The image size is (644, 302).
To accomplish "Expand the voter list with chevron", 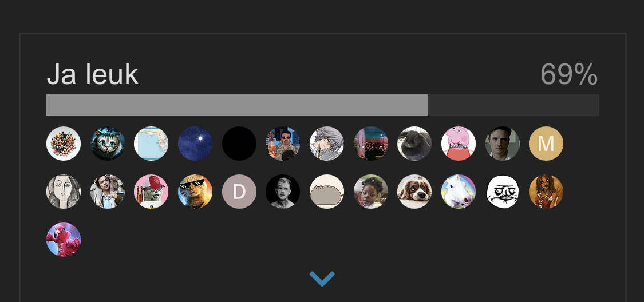I will (x=322, y=279).
